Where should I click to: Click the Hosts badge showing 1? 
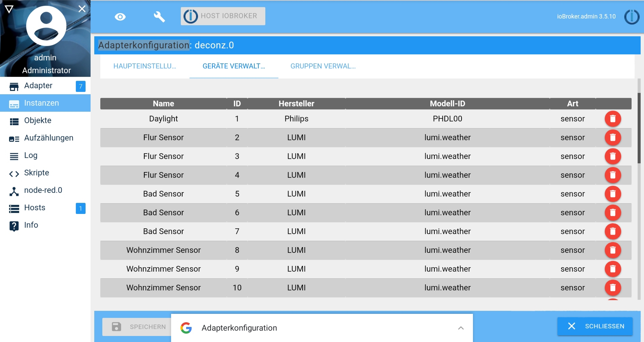80,208
